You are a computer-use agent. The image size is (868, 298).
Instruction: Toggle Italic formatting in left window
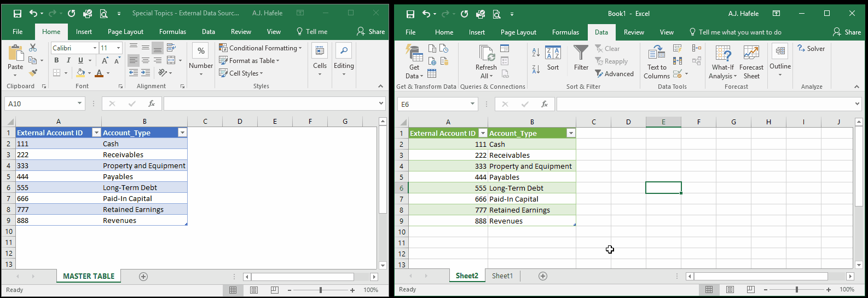68,60
